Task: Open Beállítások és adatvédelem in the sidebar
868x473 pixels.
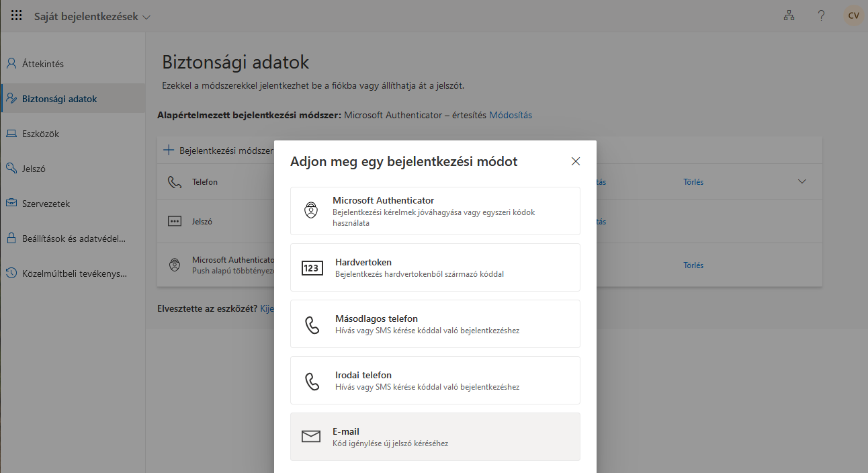Action: 73,239
